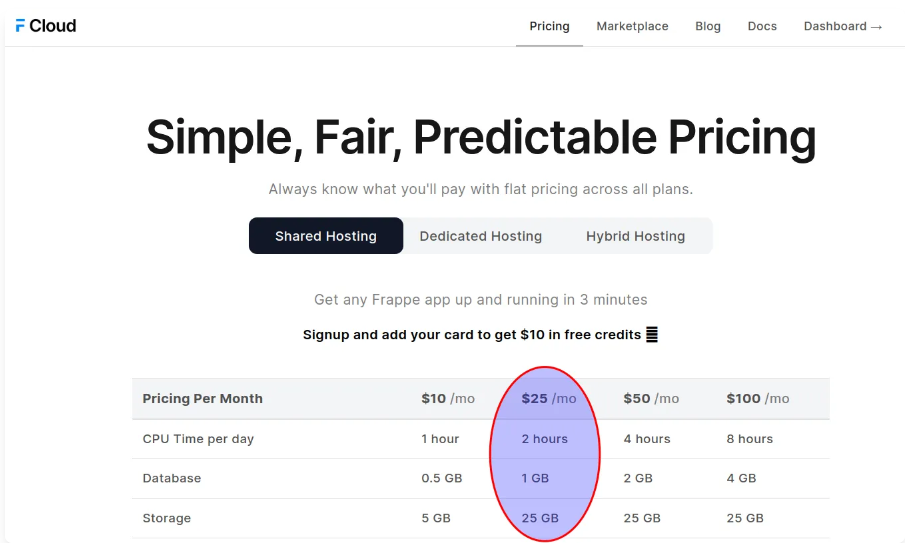Select the $100 /mo plan column header
This screenshot has width=905, height=543.
pos(758,399)
